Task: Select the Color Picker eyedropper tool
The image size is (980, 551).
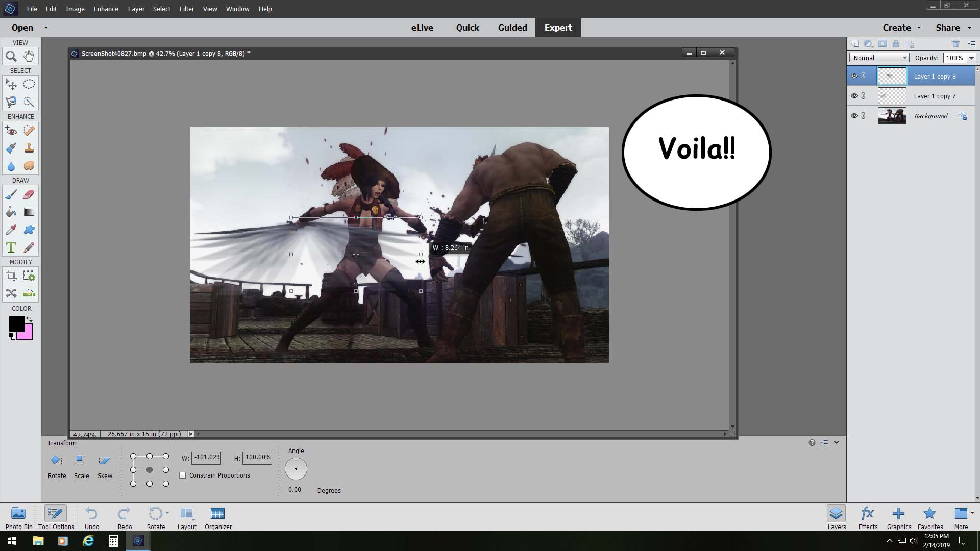Action: click(x=11, y=230)
